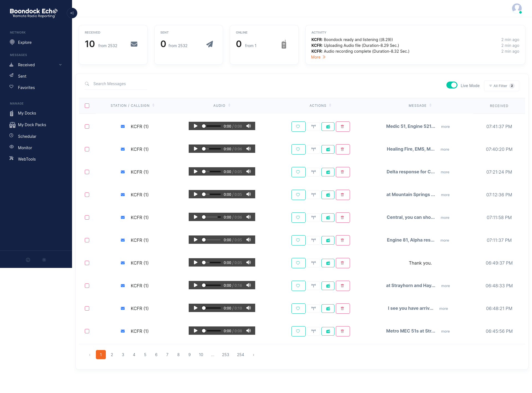Open the All Filter panel
Viewport: 532px width, 393px height.
[x=501, y=86]
